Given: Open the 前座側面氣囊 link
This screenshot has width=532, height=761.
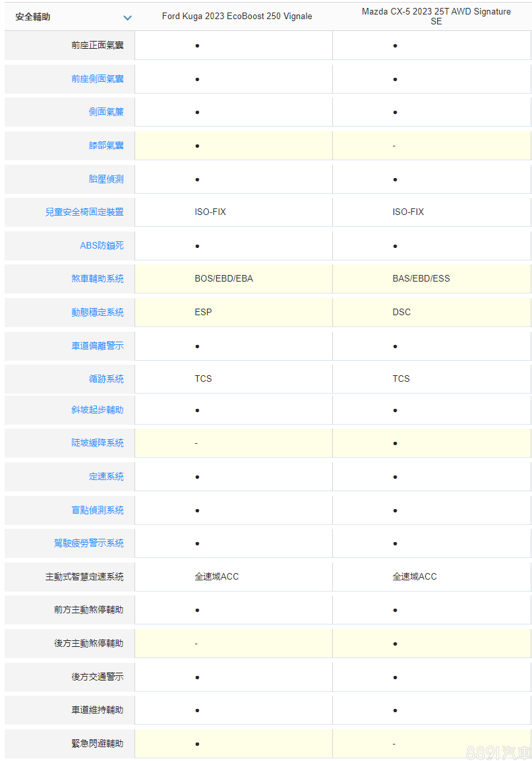Looking at the screenshot, I should click(98, 79).
